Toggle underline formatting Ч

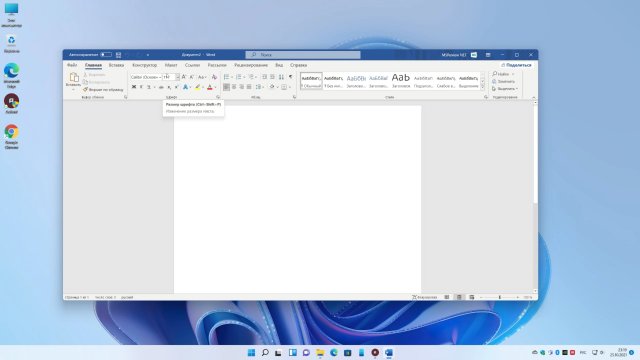click(149, 87)
